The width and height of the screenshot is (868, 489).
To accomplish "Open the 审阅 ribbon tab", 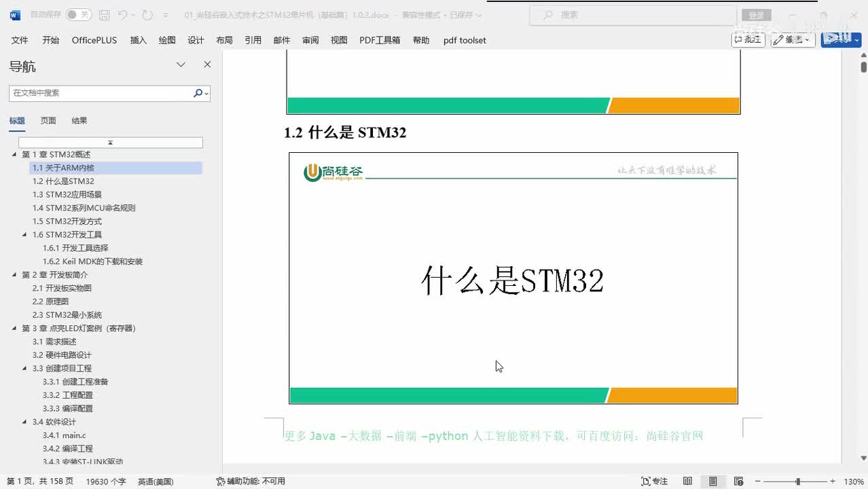I will pyautogui.click(x=310, y=40).
